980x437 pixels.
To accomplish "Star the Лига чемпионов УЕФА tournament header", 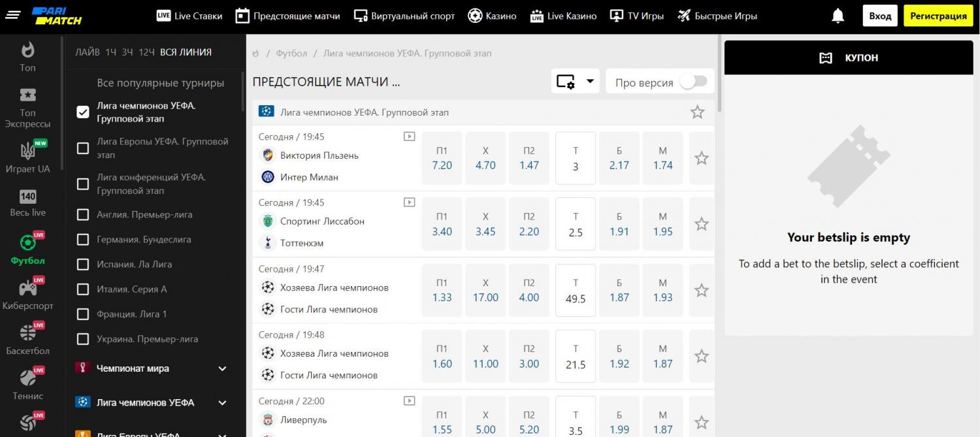I will [697, 112].
